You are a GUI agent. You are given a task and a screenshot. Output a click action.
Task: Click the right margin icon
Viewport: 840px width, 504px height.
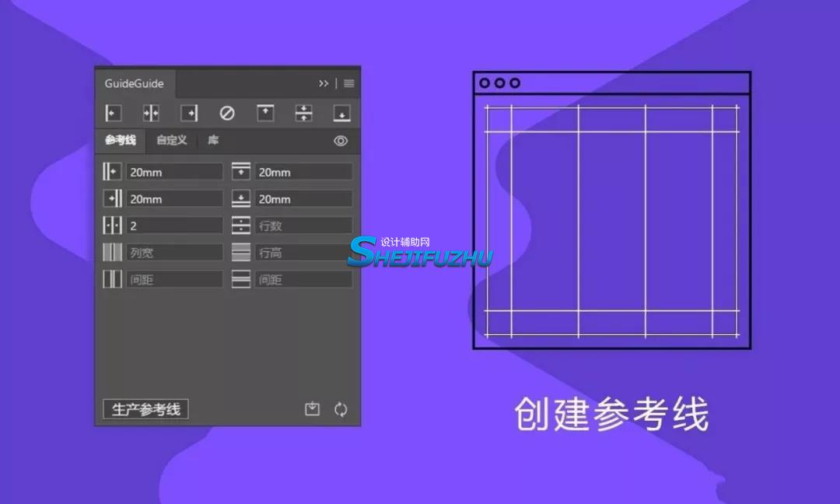tap(112, 198)
